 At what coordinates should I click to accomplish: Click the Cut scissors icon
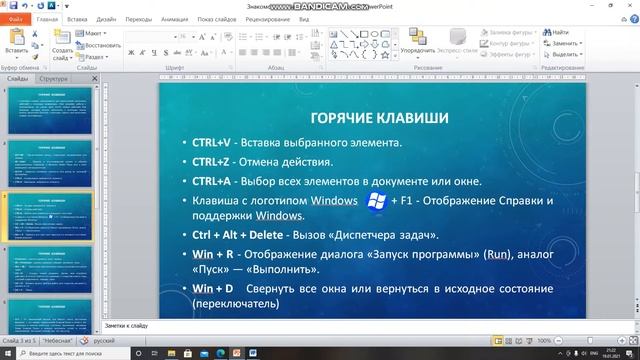coord(35,34)
